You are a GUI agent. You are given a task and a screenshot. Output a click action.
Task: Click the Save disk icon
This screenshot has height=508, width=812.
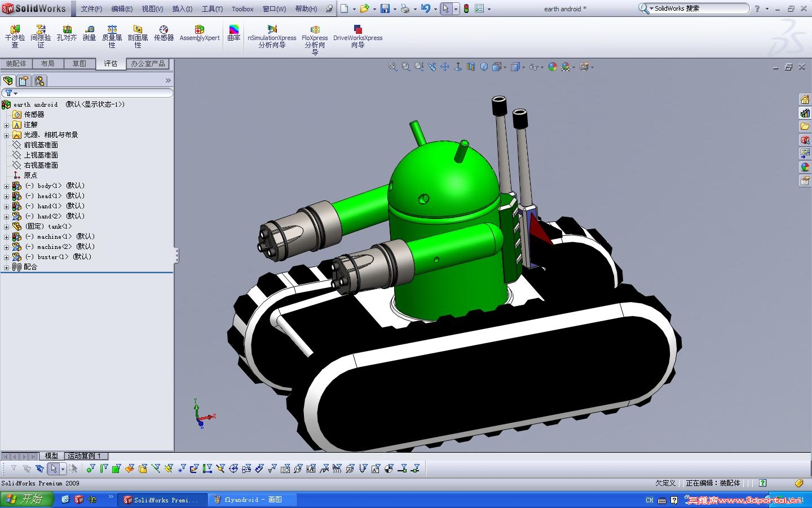[x=385, y=8]
